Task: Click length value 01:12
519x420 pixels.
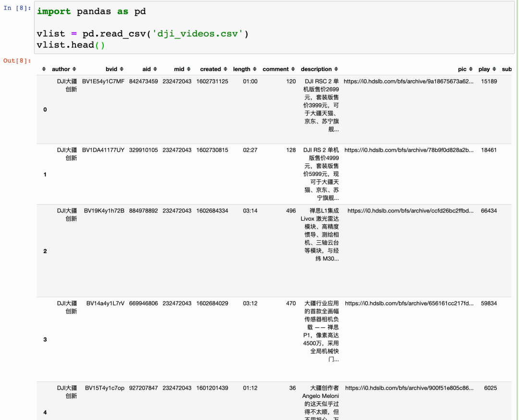Action: click(x=250, y=388)
